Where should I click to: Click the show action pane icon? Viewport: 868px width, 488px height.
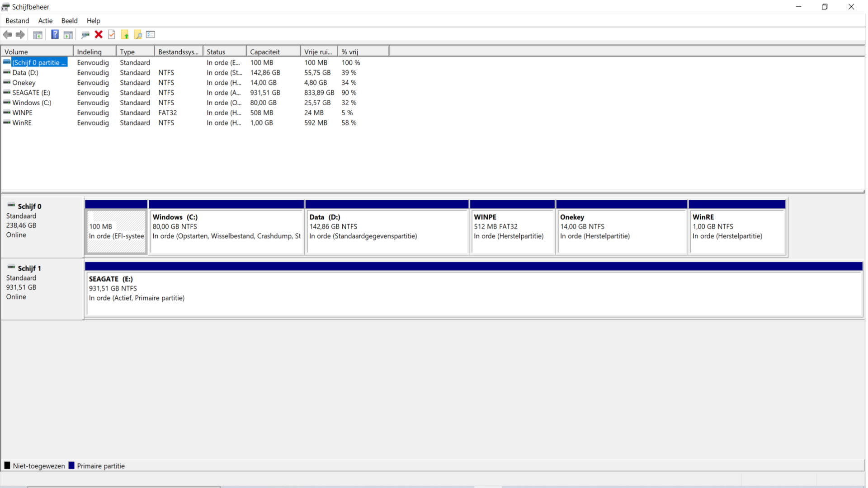68,35
